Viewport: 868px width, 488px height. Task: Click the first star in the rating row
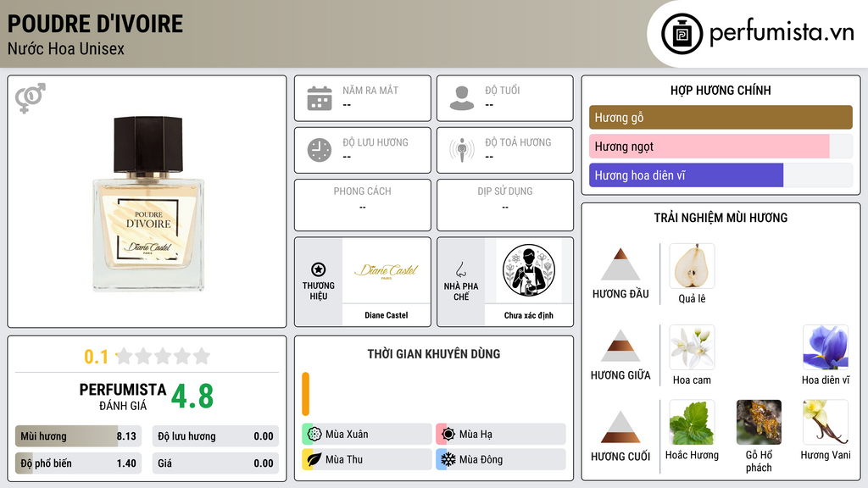[x=125, y=356]
